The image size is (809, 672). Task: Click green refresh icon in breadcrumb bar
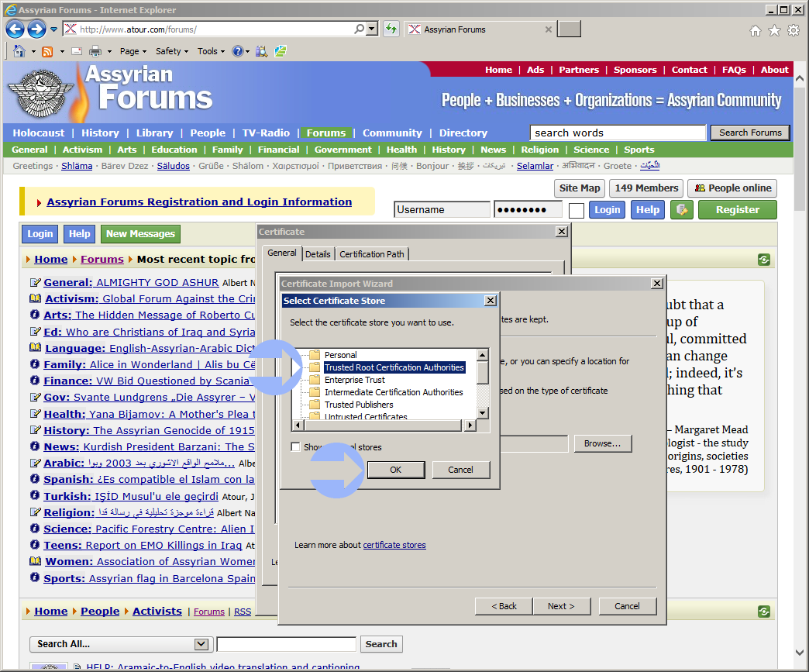764,260
